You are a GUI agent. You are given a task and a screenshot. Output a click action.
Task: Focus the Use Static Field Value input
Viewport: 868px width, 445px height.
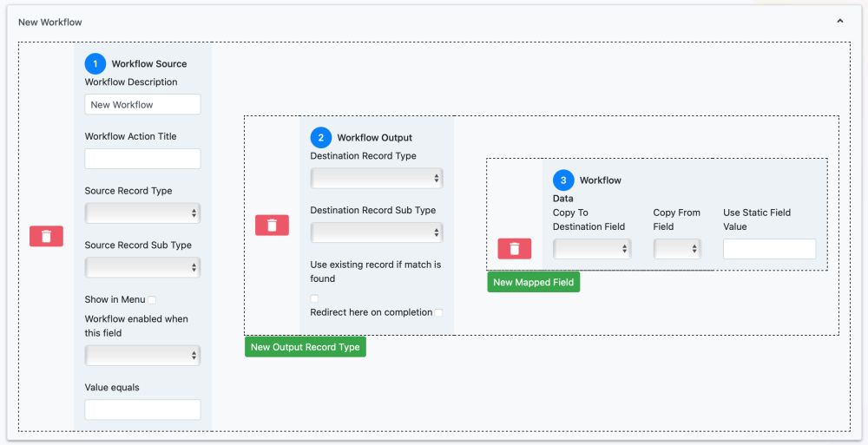point(769,249)
